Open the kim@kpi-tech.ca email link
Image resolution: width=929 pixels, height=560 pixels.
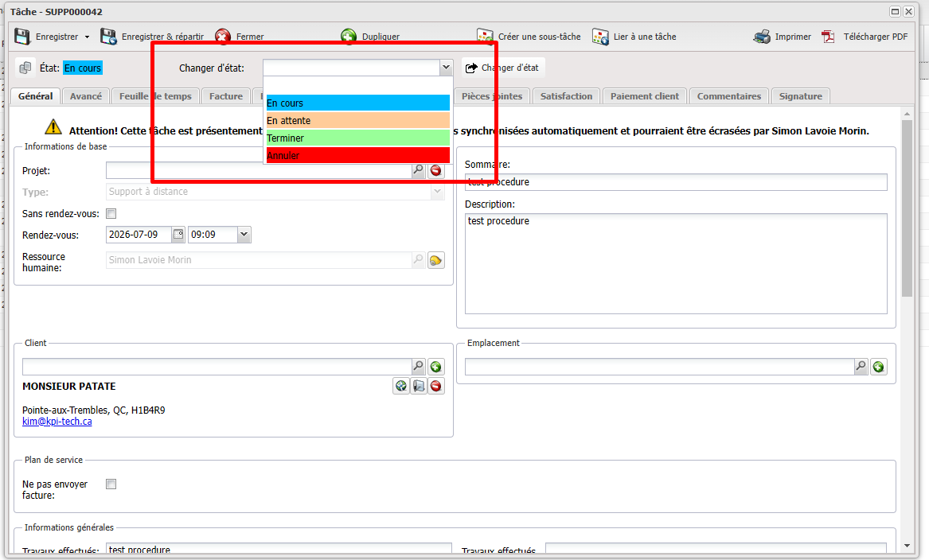click(57, 422)
